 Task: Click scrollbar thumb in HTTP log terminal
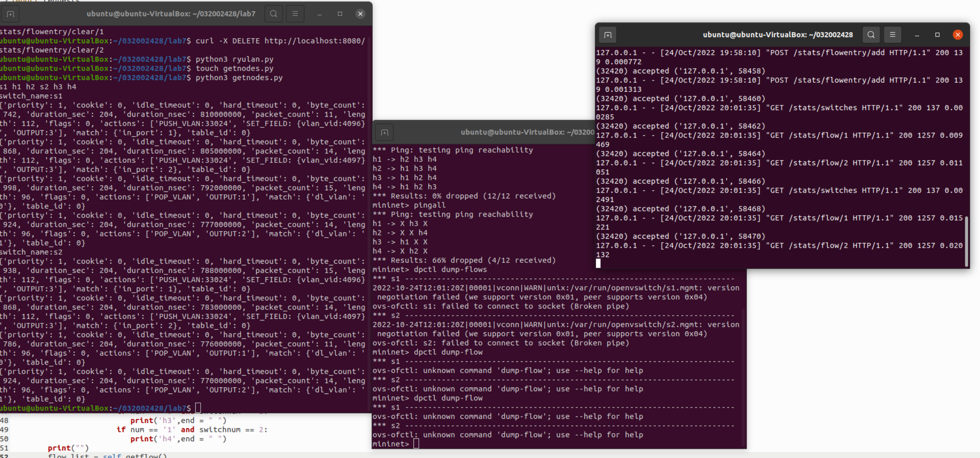coord(966,241)
